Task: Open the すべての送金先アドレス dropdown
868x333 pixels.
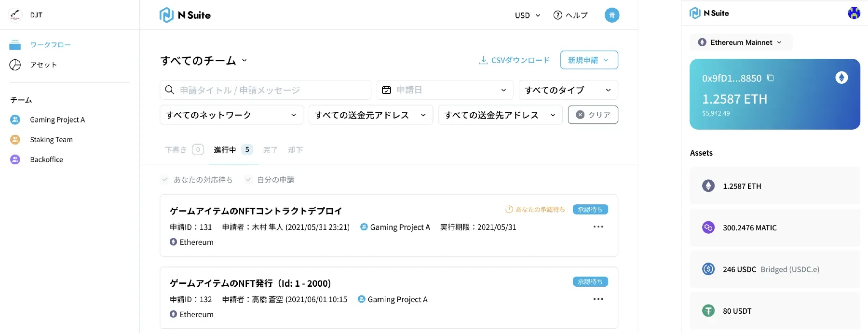Action: click(501, 115)
